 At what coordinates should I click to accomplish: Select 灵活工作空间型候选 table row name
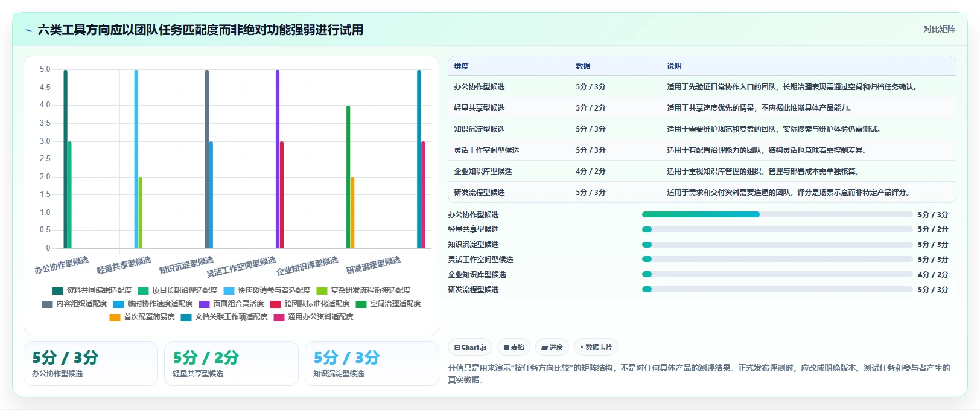(x=486, y=150)
